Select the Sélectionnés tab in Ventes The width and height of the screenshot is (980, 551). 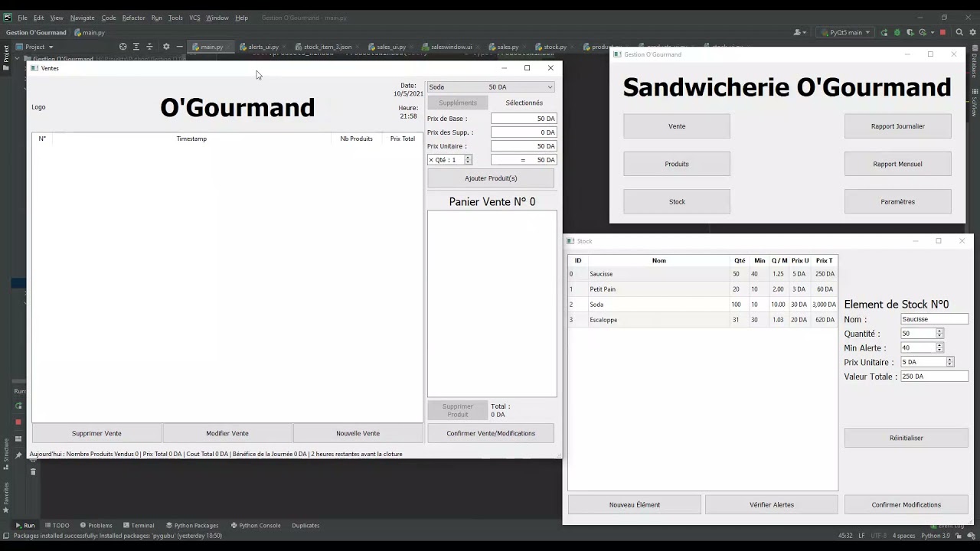(524, 103)
